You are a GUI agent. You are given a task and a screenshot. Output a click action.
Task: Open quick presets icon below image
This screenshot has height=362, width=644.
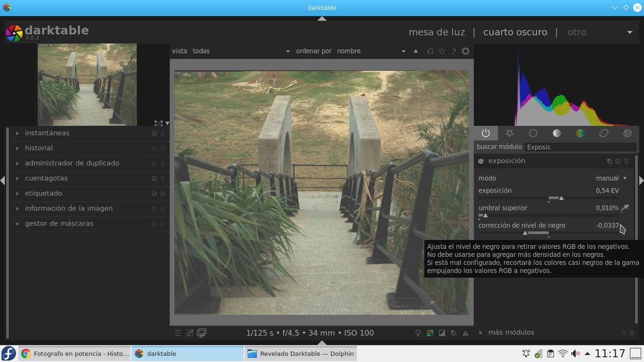pos(178,333)
